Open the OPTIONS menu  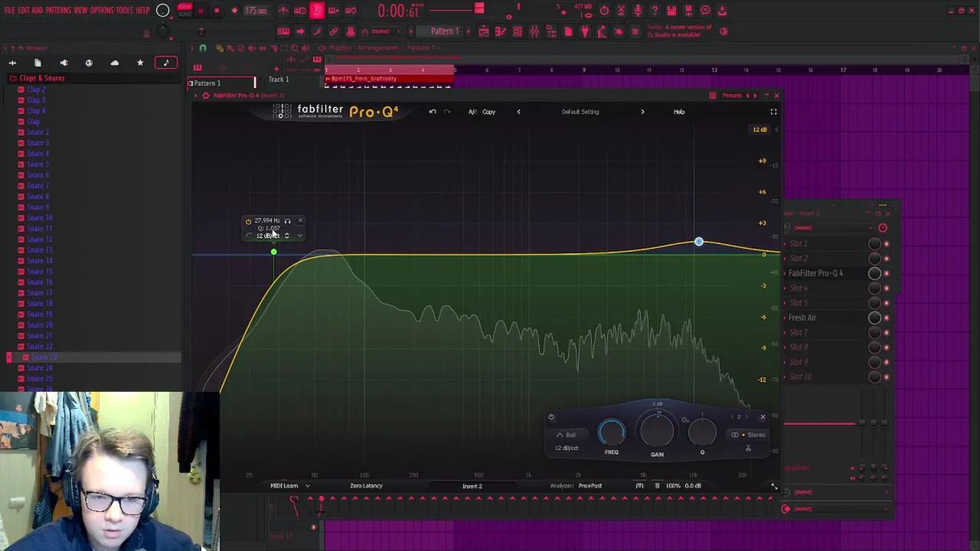[x=102, y=11]
